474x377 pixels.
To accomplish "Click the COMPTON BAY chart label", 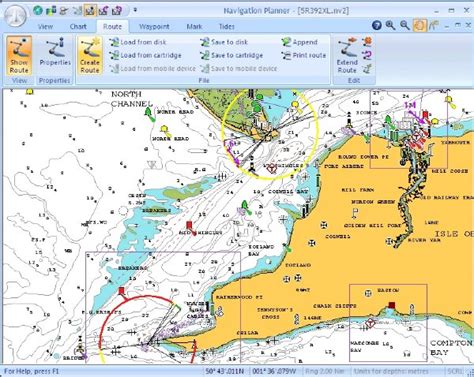I will (x=451, y=347).
